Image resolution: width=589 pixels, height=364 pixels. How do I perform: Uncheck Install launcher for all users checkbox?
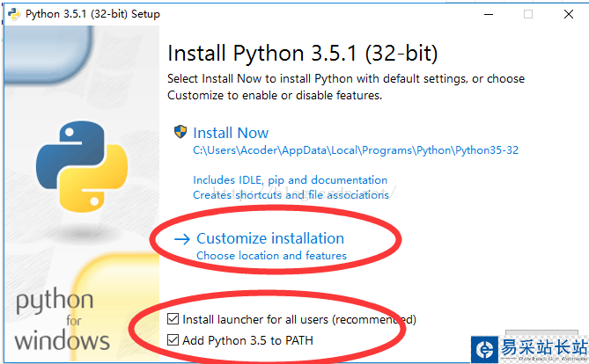pyautogui.click(x=173, y=319)
